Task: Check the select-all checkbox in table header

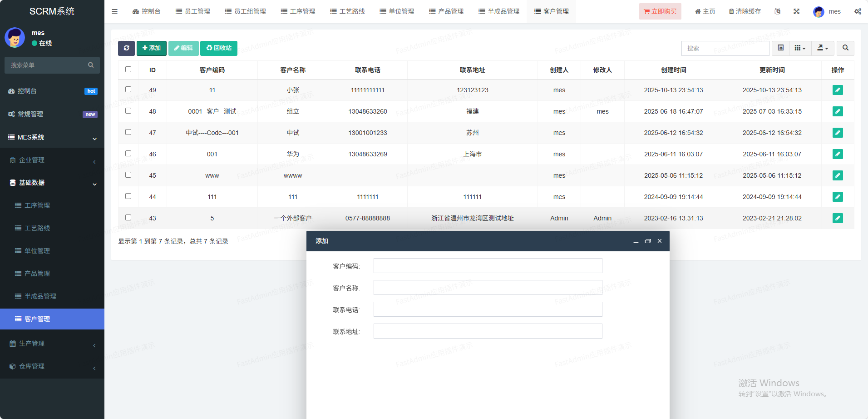Action: click(128, 70)
